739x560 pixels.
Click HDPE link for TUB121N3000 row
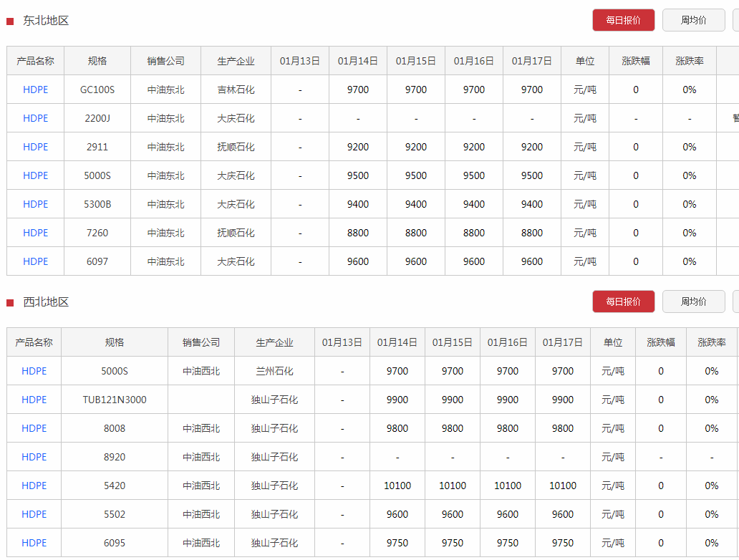tap(34, 400)
